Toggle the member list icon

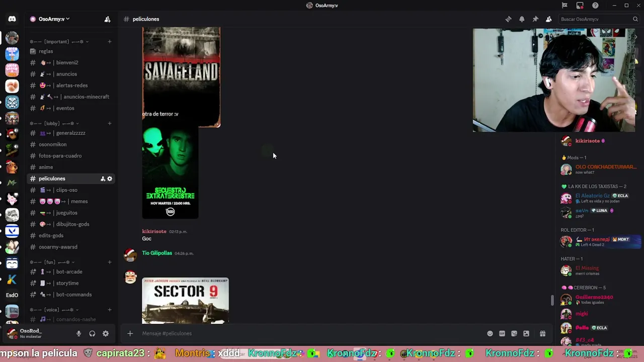[549, 19]
